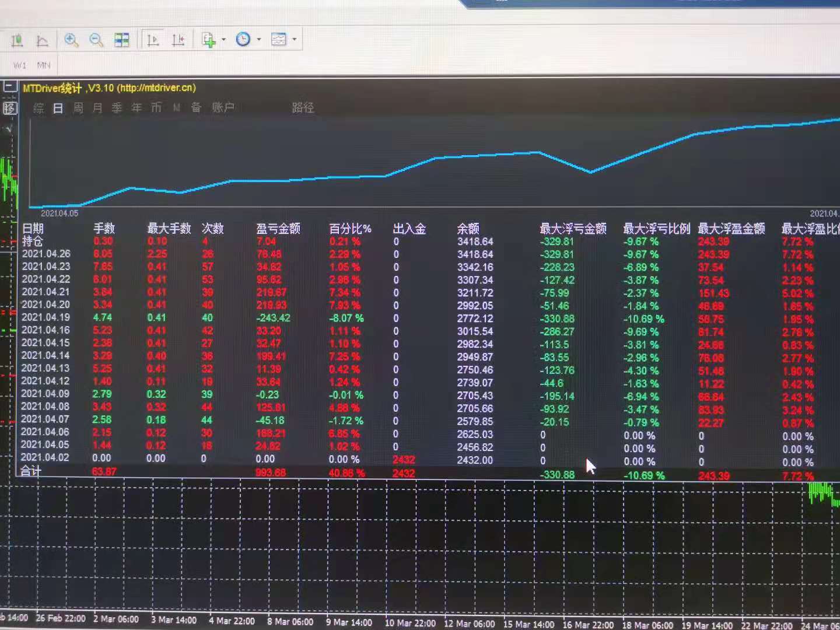Viewport: 840px width, 630px height.
Task: Select the 2021.04.09 date row
Action: pos(45,394)
